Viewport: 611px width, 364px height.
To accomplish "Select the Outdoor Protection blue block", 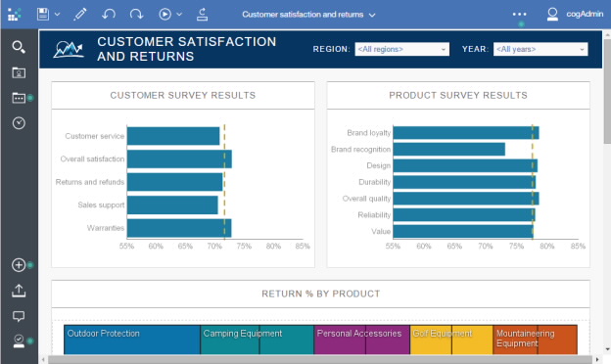I will [x=132, y=340].
